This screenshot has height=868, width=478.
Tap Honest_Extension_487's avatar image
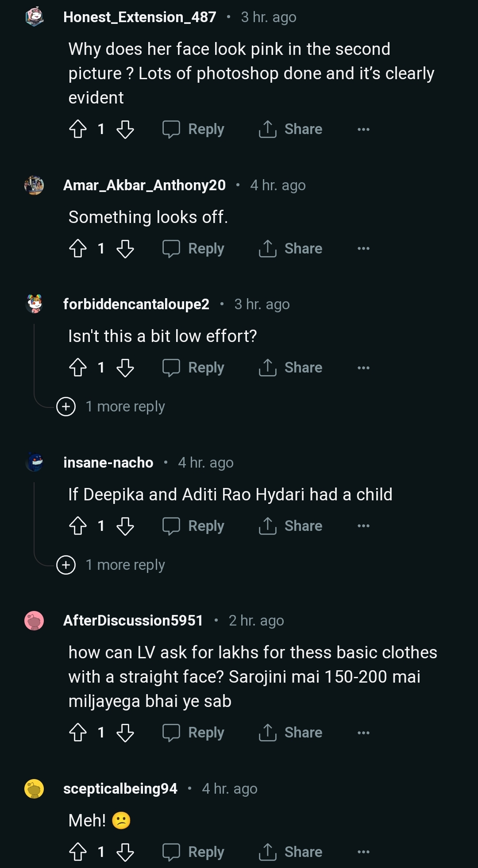click(34, 17)
